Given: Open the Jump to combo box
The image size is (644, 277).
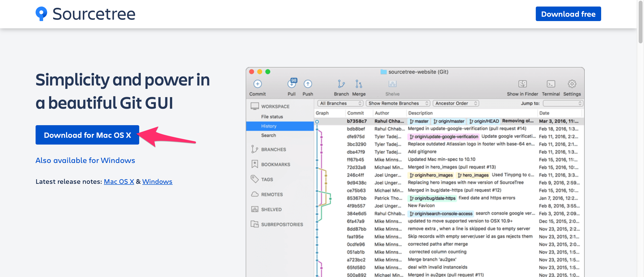Looking at the screenshot, I should (x=563, y=103).
